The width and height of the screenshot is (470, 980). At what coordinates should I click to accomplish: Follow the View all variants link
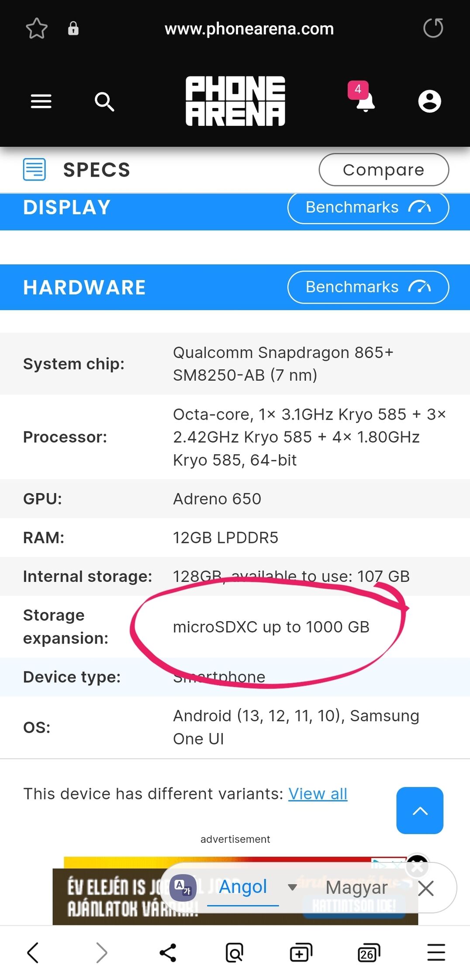318,794
